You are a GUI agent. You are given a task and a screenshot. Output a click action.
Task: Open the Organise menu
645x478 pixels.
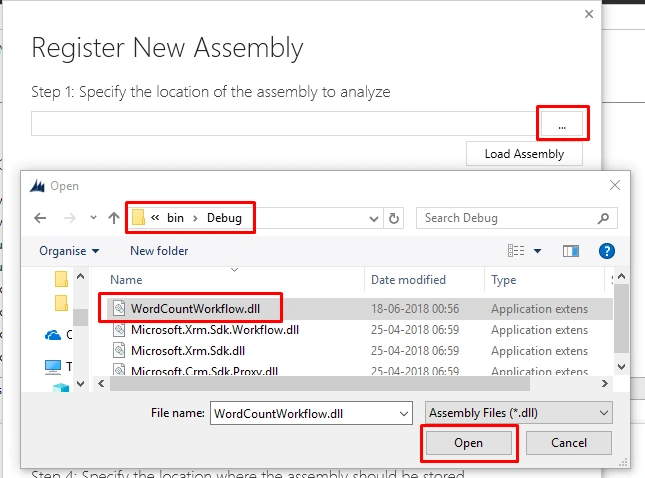tap(69, 251)
